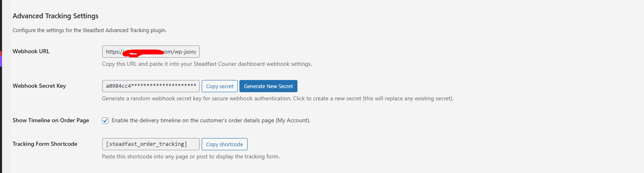The image size is (644, 173).
Task: Click the Webhook URL row label
Action: 31,52
